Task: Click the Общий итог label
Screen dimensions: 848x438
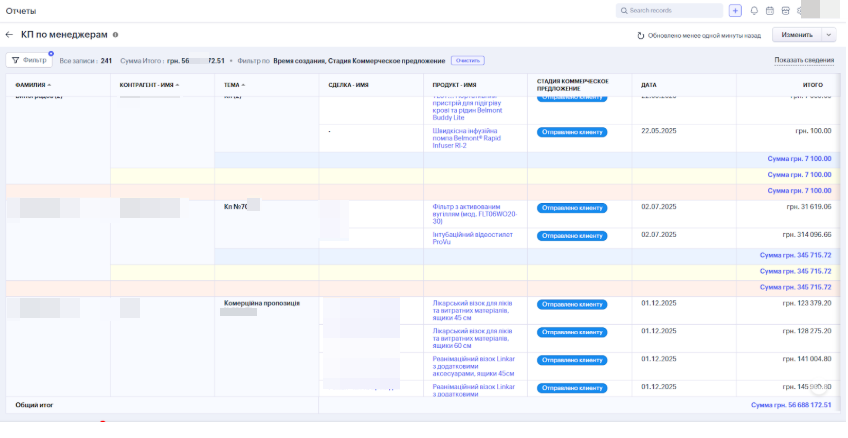Action: (x=34, y=405)
